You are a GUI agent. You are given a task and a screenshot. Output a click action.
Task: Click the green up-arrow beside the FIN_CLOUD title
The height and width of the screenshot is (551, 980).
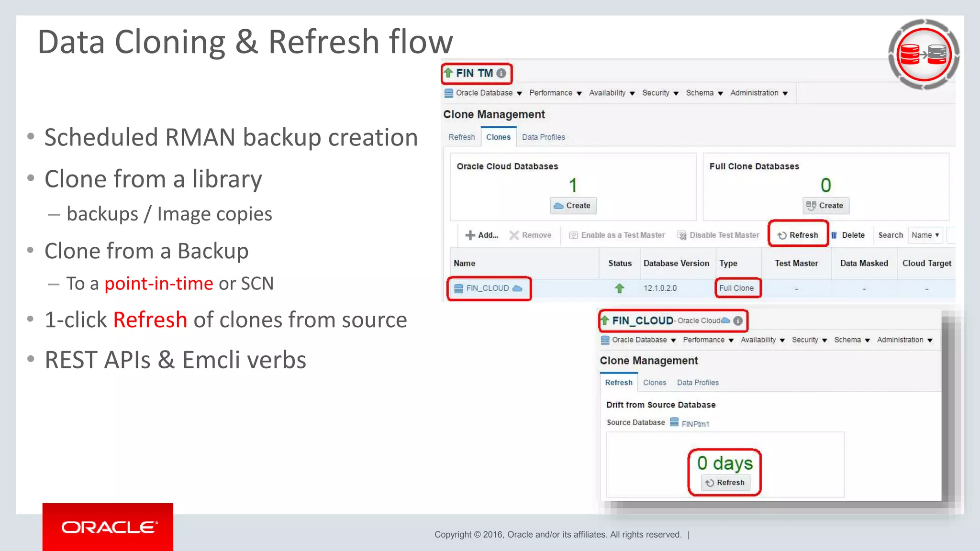point(605,320)
